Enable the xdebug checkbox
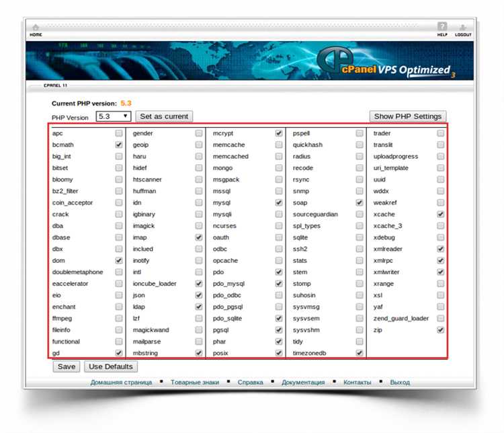504x433 pixels. click(441, 237)
